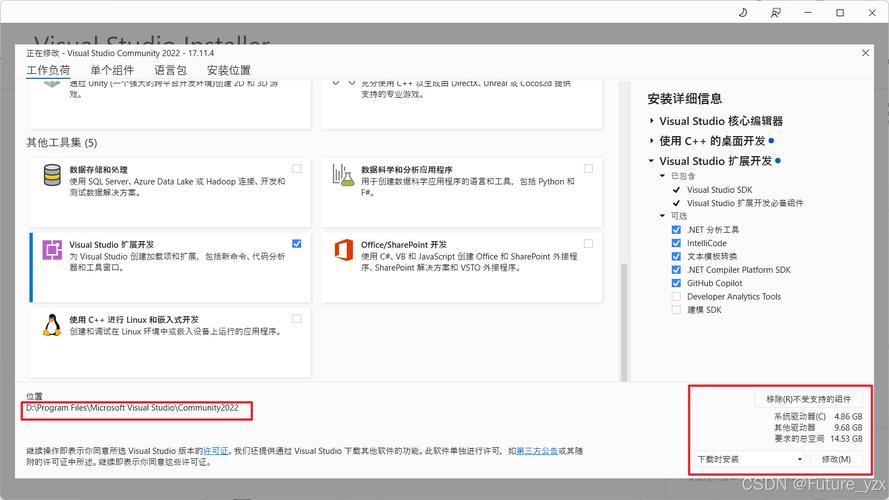Click the feedback icon in title bar
The image size is (889, 500).
(x=775, y=12)
